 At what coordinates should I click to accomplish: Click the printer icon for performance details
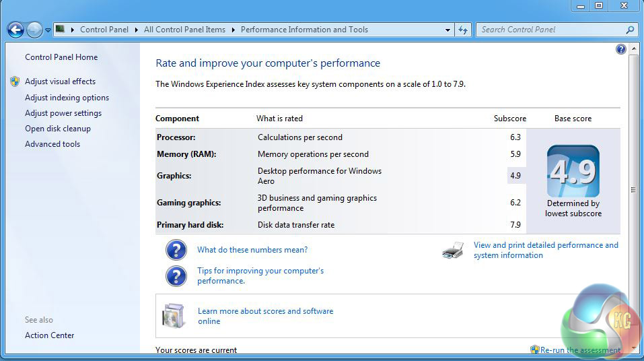pyautogui.click(x=453, y=251)
